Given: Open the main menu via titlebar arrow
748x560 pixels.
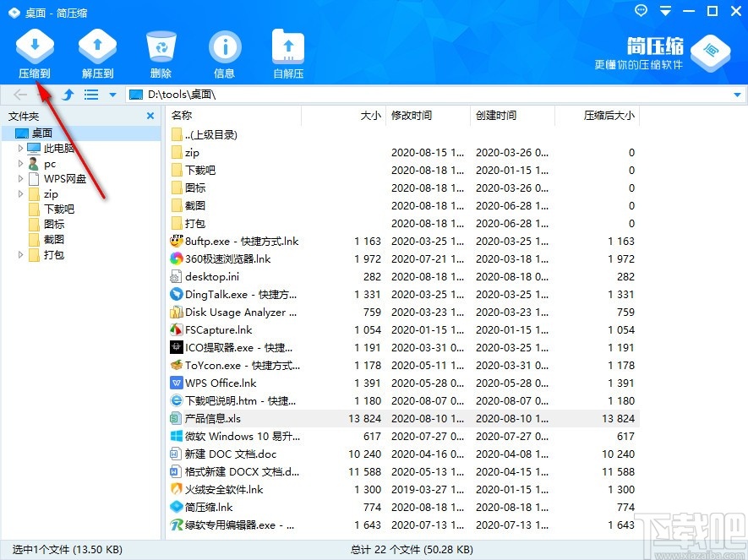Looking at the screenshot, I should (x=664, y=11).
